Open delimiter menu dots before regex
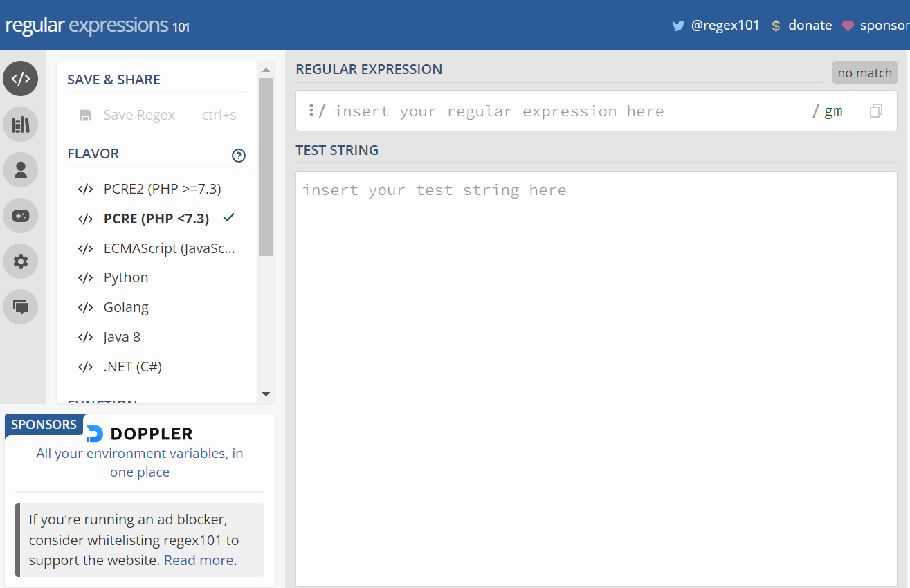The height and width of the screenshot is (588, 910). [x=311, y=111]
